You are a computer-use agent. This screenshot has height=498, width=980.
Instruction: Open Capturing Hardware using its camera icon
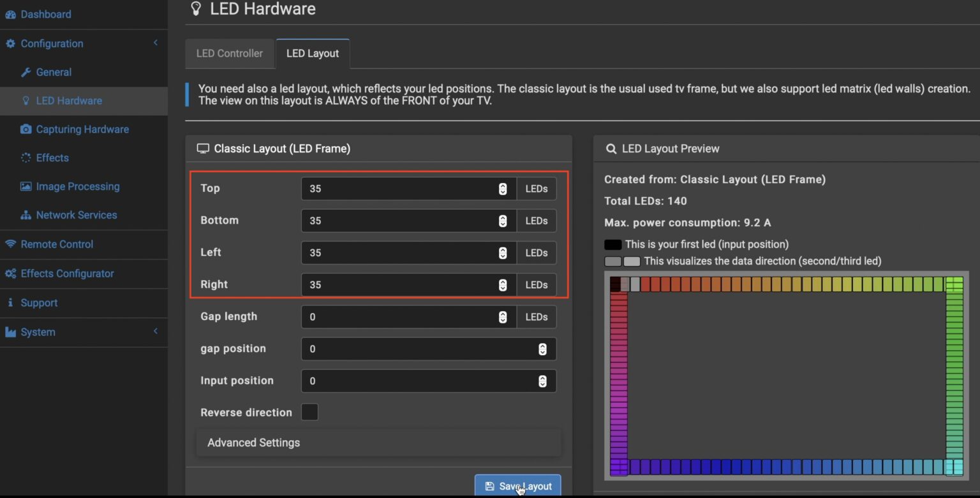(x=26, y=129)
